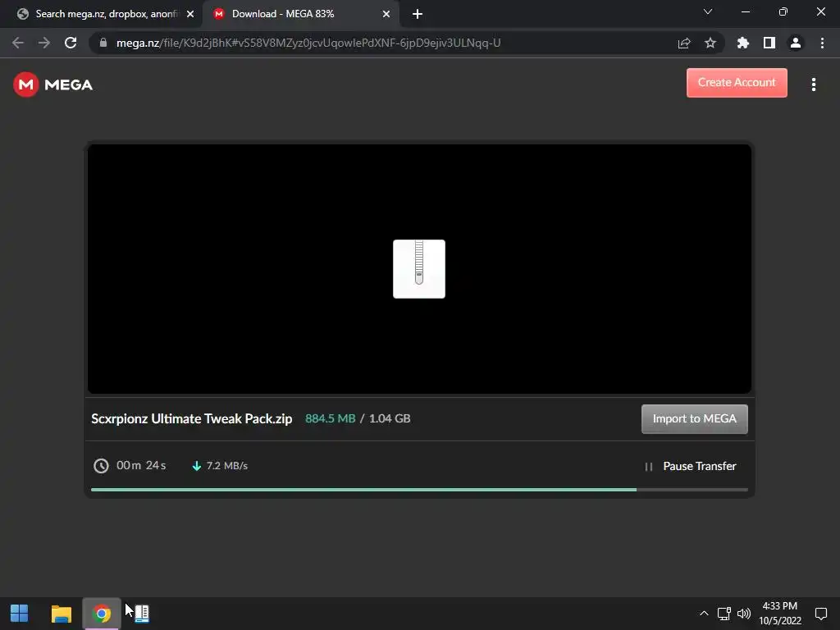Close the Search mega.nz tab
Viewport: 840px width, 630px height.
(x=190, y=15)
